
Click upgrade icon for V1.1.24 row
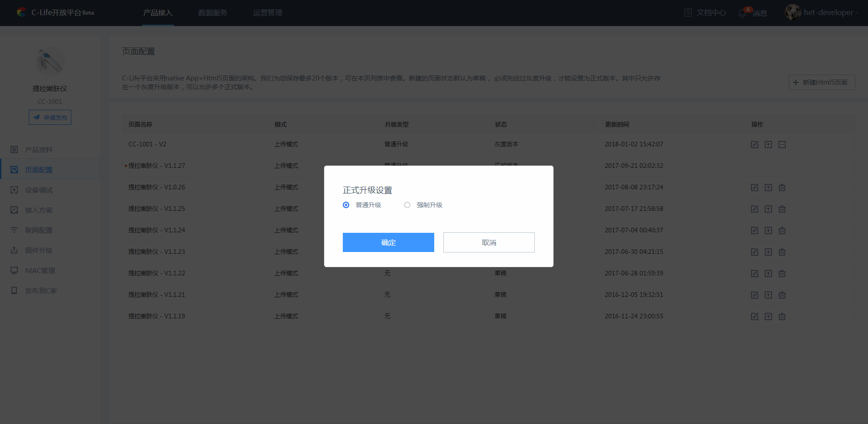click(768, 231)
